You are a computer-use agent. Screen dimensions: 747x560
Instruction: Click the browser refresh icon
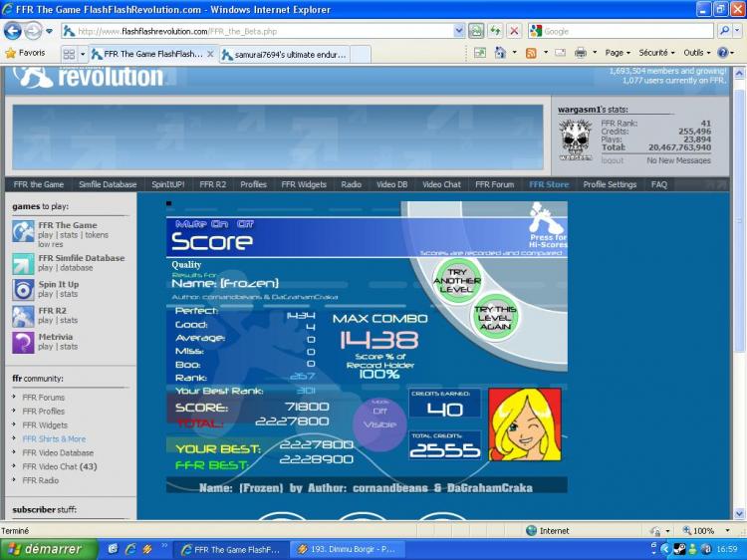coord(495,31)
